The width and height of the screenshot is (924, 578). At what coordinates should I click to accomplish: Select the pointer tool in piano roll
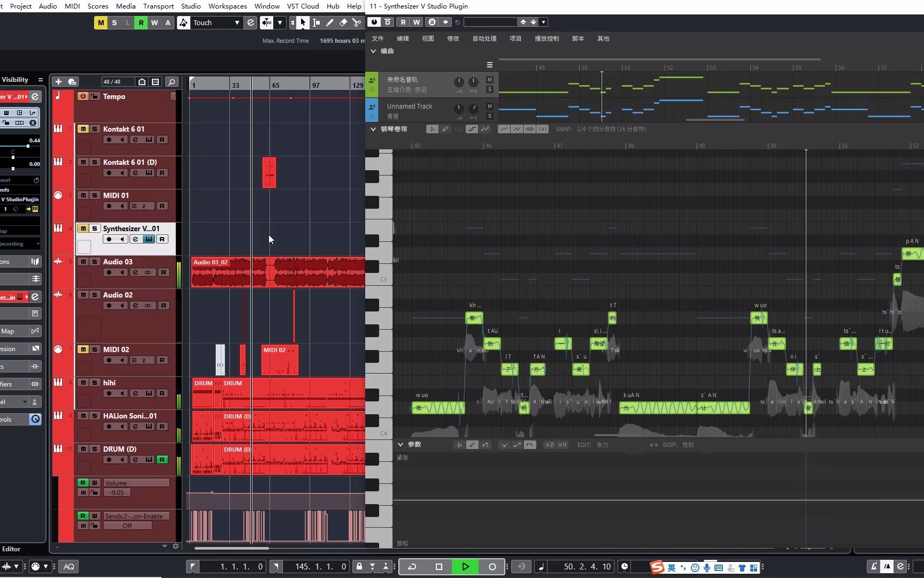pos(432,129)
